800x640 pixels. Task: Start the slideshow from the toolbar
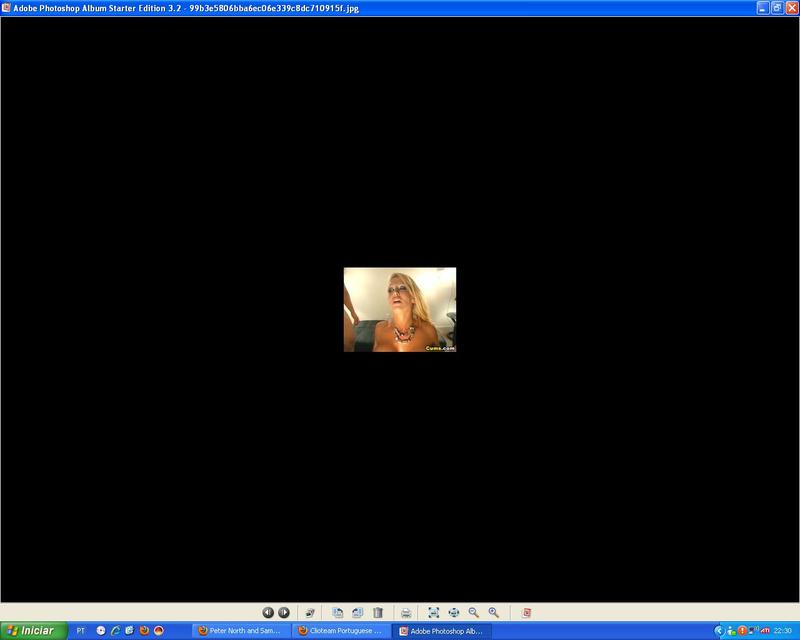(x=310, y=613)
